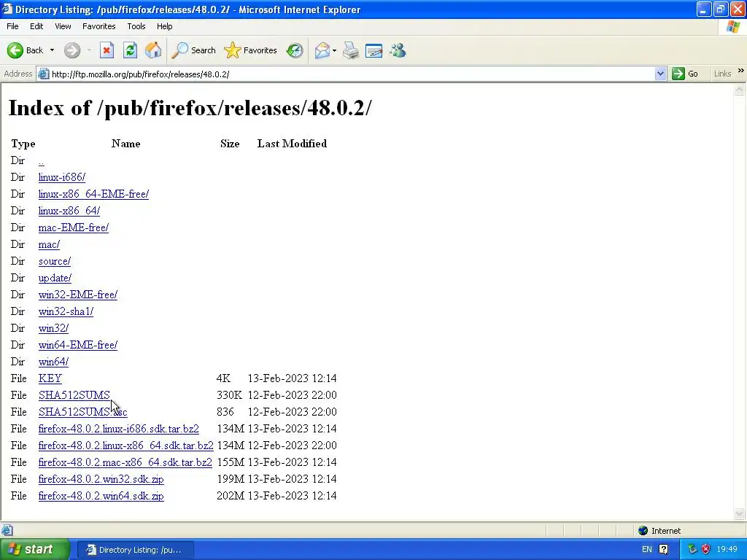Screen dimensions: 747x560
Task: Click the Edit page toolbar icon
Action: pyautogui.click(x=374, y=50)
